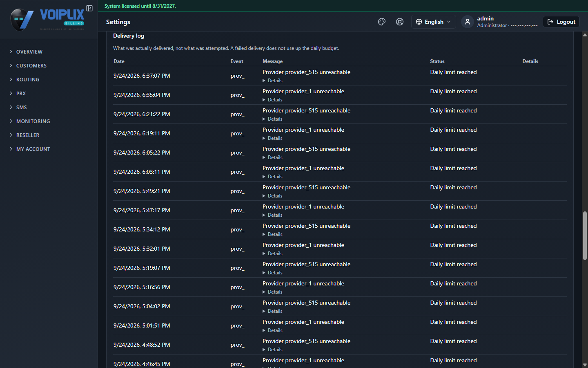Image resolution: width=588 pixels, height=368 pixels.
Task: Expand Details for the 5:04:02 PM entry
Action: (x=272, y=311)
